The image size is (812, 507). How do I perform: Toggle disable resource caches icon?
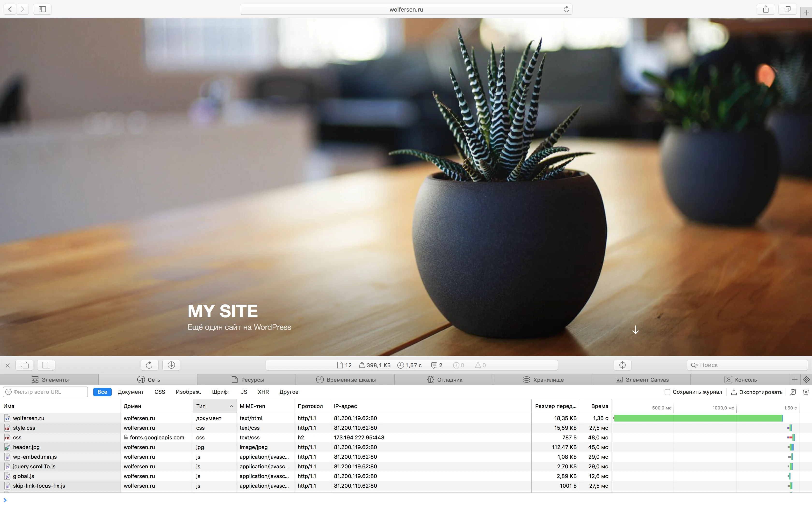pyautogui.click(x=793, y=392)
